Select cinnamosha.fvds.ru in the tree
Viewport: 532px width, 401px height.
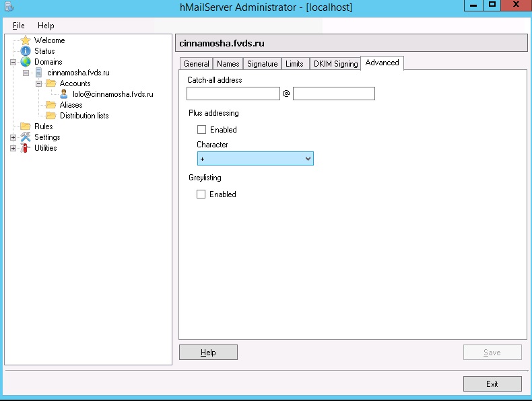[78, 73]
